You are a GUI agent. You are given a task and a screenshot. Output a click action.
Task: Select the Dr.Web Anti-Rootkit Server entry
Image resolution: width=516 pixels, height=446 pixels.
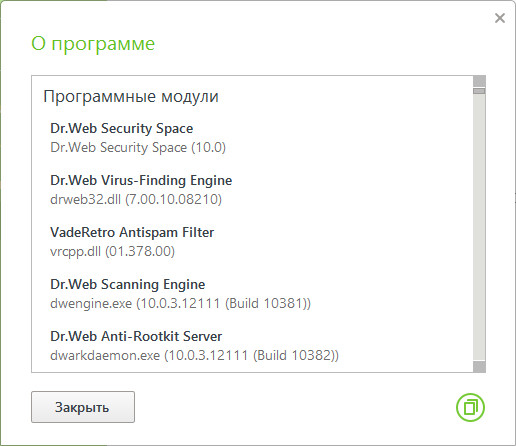(x=136, y=336)
